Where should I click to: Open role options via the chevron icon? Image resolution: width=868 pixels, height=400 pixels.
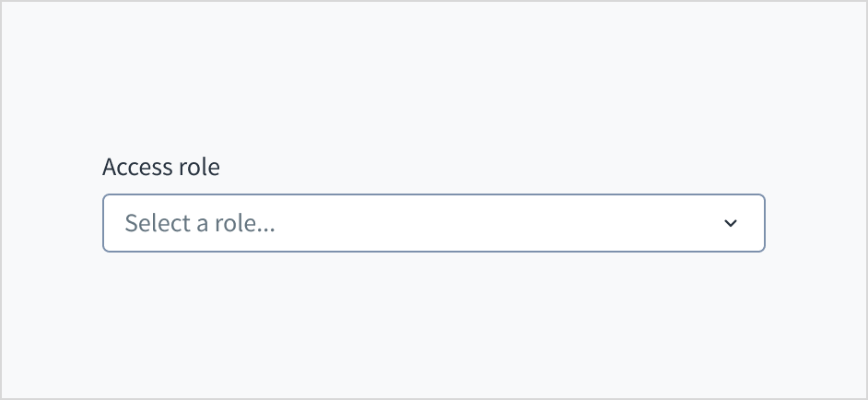pyautogui.click(x=731, y=223)
